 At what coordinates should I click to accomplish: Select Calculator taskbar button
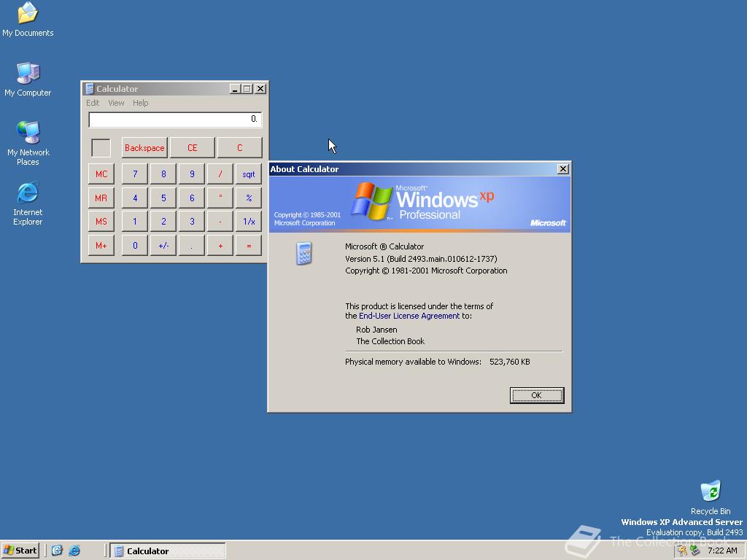point(168,551)
